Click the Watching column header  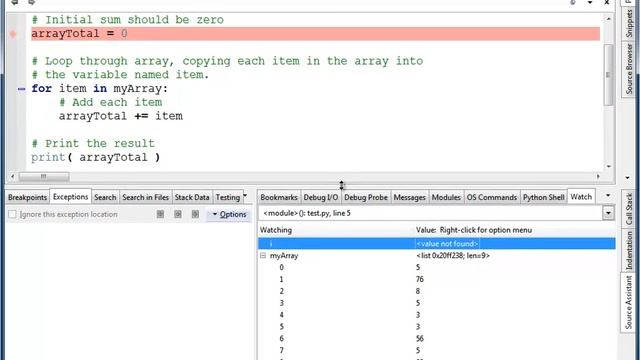click(276, 230)
